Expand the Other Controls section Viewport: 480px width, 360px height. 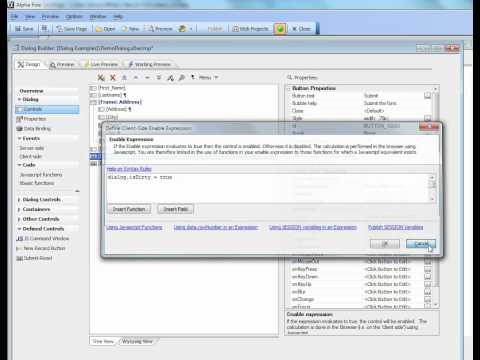coord(19,219)
